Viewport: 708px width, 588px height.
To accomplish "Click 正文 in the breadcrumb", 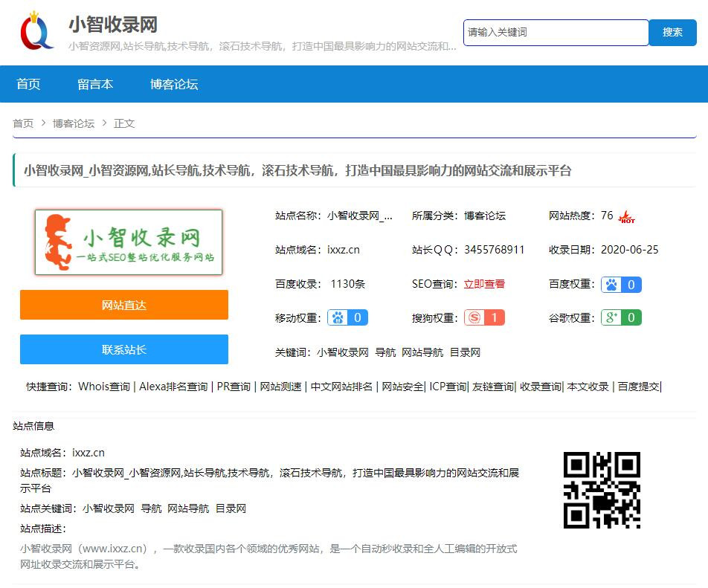I will pos(124,123).
